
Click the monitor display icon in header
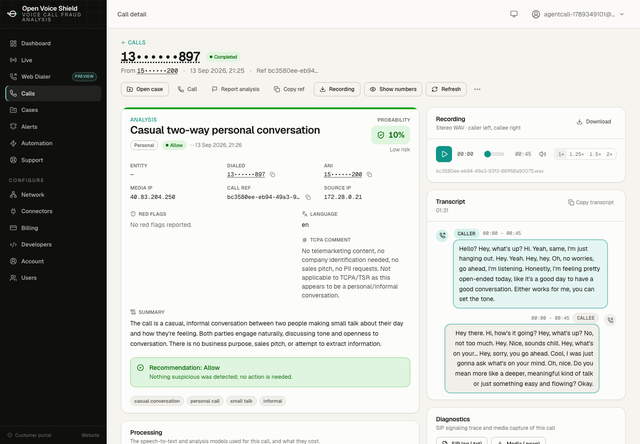click(x=514, y=14)
